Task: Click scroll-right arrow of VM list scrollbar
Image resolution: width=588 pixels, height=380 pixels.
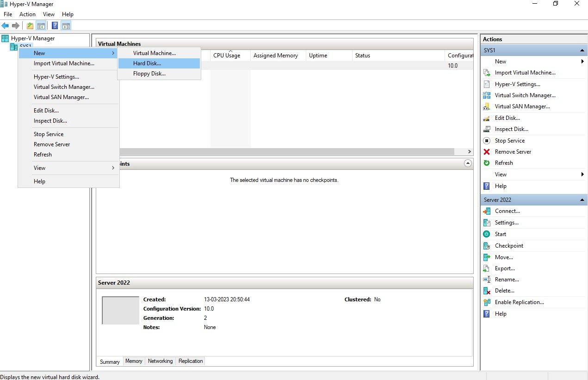Action: 469,151
